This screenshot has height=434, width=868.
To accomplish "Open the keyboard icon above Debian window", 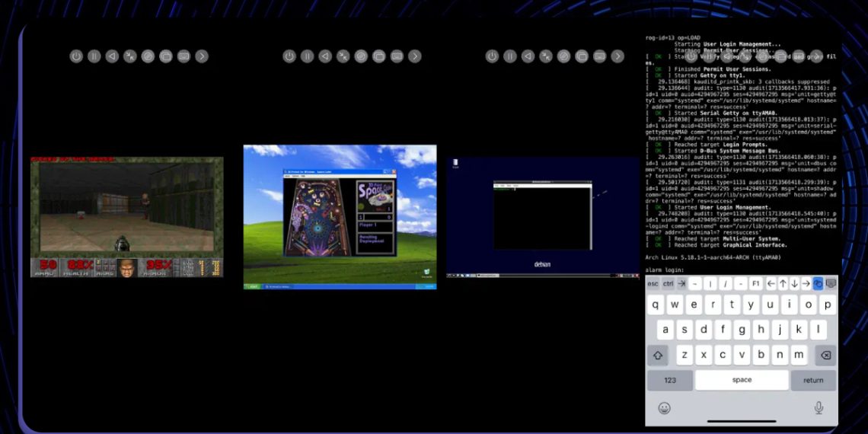I will (599, 56).
